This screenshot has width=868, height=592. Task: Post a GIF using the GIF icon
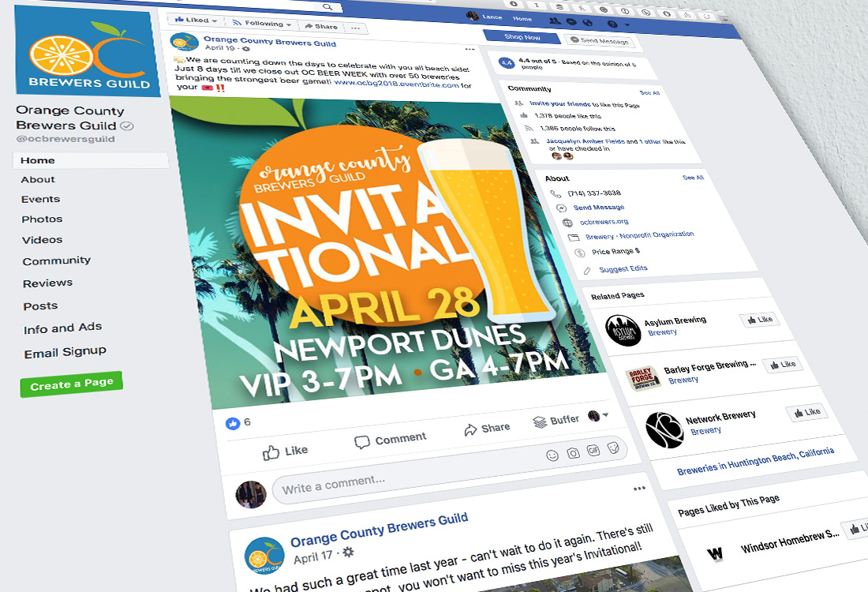[593, 450]
